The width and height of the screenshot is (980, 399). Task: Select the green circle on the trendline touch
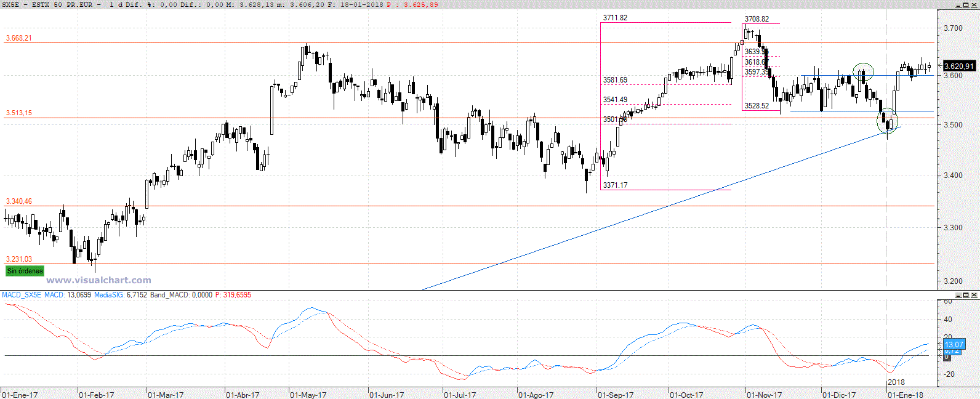coord(887,121)
